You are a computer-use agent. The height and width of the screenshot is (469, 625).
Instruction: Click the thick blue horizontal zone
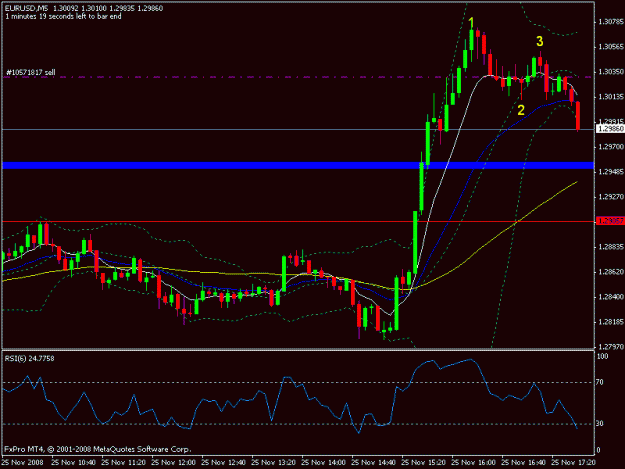[298, 165]
